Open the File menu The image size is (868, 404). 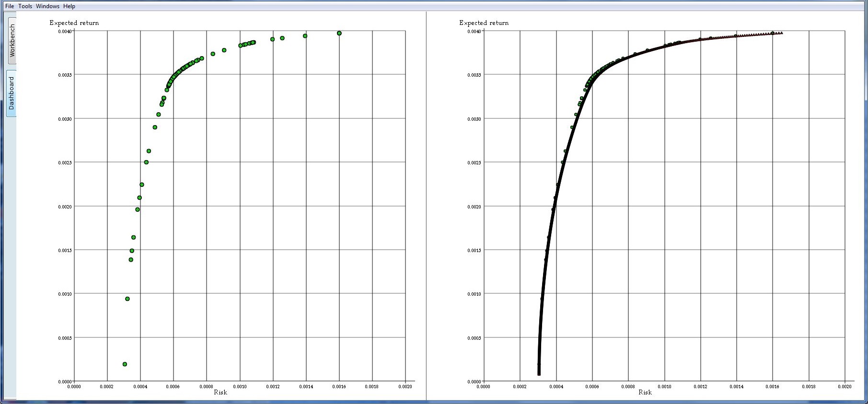coord(10,6)
